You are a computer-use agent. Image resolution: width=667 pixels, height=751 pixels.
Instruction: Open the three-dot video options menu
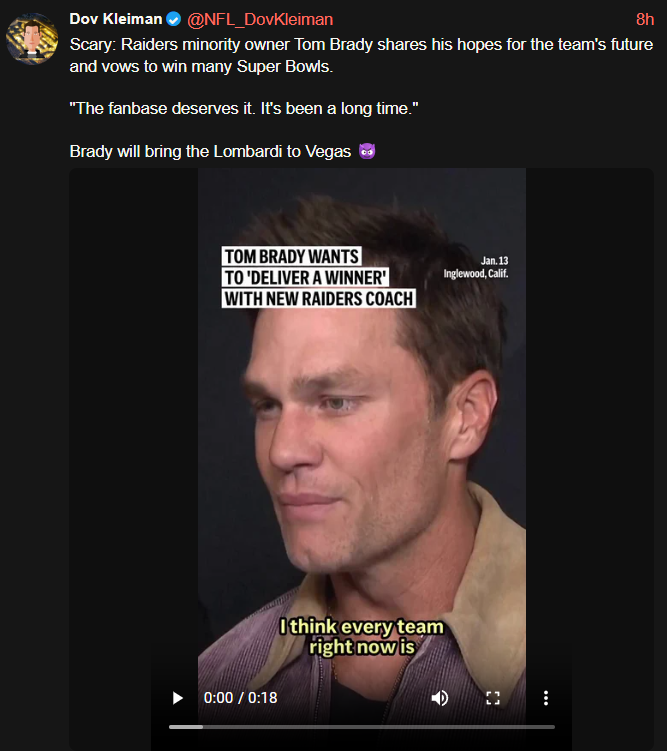(x=545, y=698)
